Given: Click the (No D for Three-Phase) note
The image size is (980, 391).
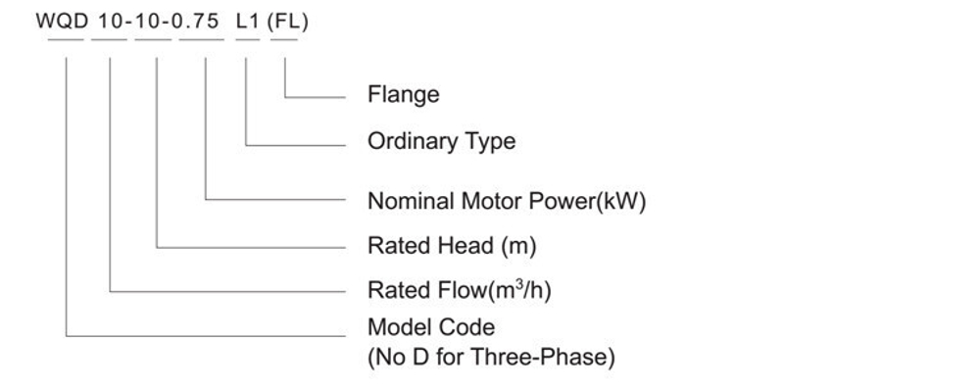Looking at the screenshot, I should tap(491, 358).
